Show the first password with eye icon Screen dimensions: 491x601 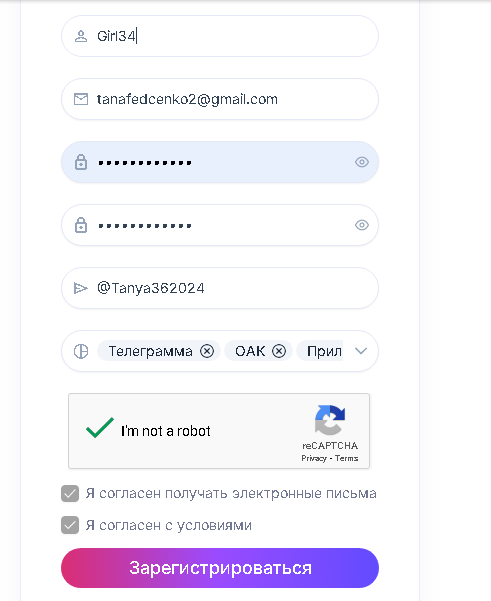click(x=361, y=162)
